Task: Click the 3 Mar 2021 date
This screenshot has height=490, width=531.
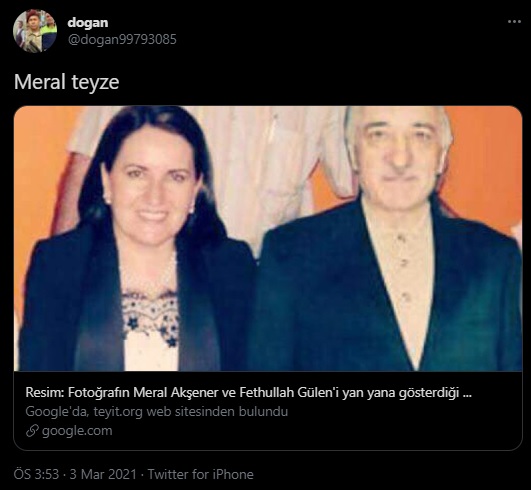Action: coord(103,474)
